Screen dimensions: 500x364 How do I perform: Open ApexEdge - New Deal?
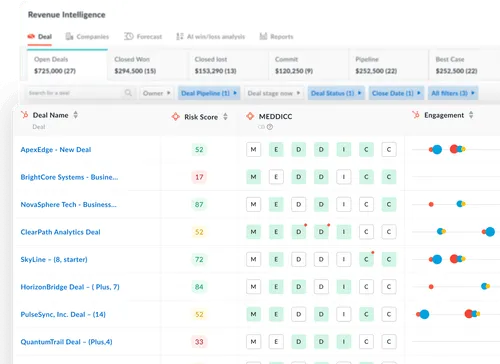pos(56,150)
